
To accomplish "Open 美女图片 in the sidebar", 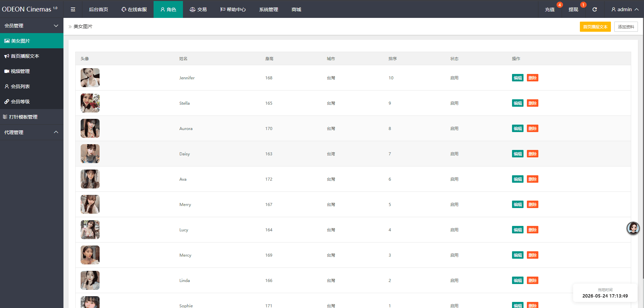I will tap(32, 41).
